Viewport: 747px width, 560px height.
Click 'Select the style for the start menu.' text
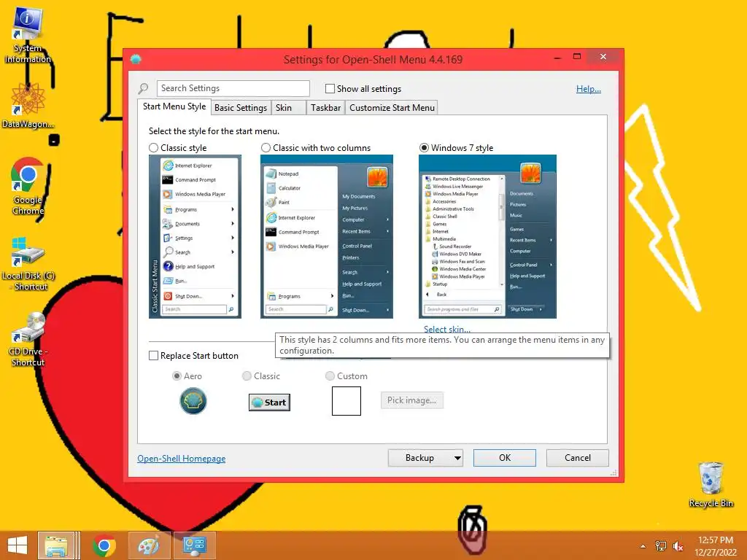pyautogui.click(x=214, y=131)
